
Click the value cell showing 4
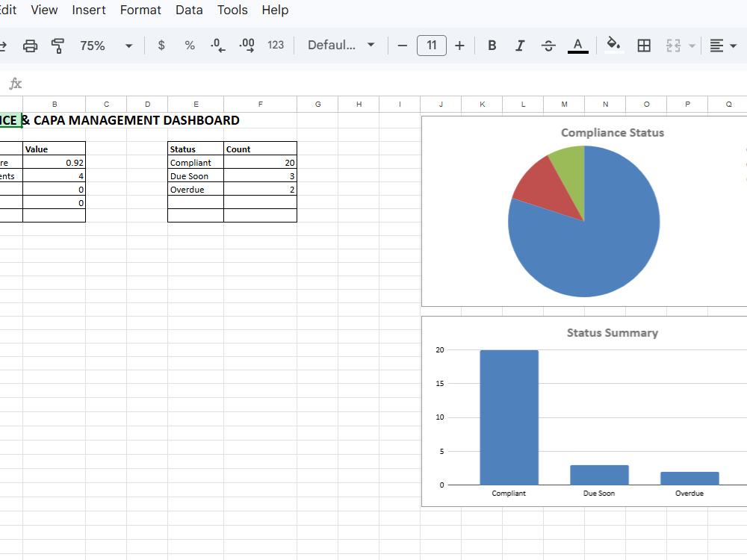pyautogui.click(x=55, y=175)
